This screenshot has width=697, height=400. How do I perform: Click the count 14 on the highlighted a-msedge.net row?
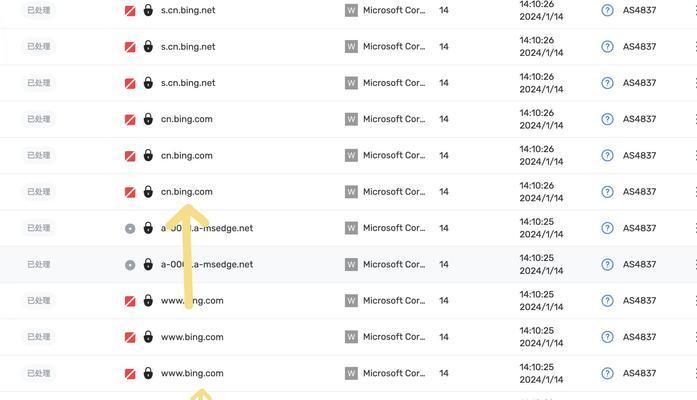(444, 264)
